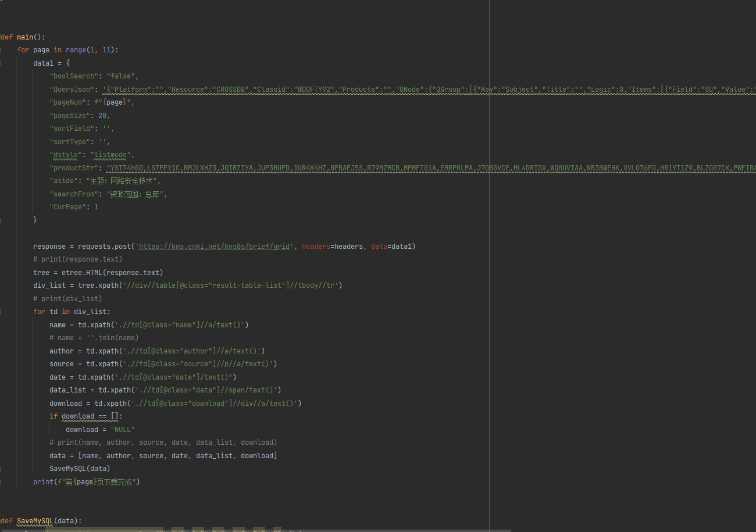Screen dimensions: 756x532
Task: Click the '# print(div_list)' comment
Action: tap(67, 299)
